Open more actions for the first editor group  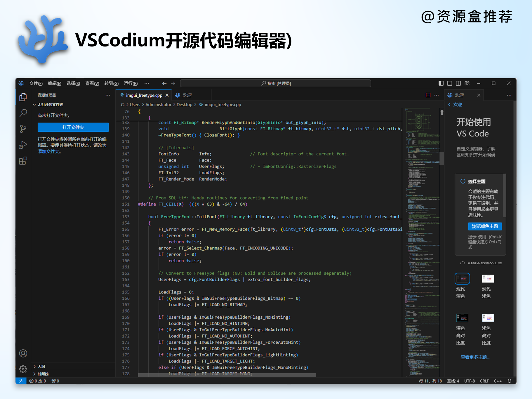(x=437, y=95)
